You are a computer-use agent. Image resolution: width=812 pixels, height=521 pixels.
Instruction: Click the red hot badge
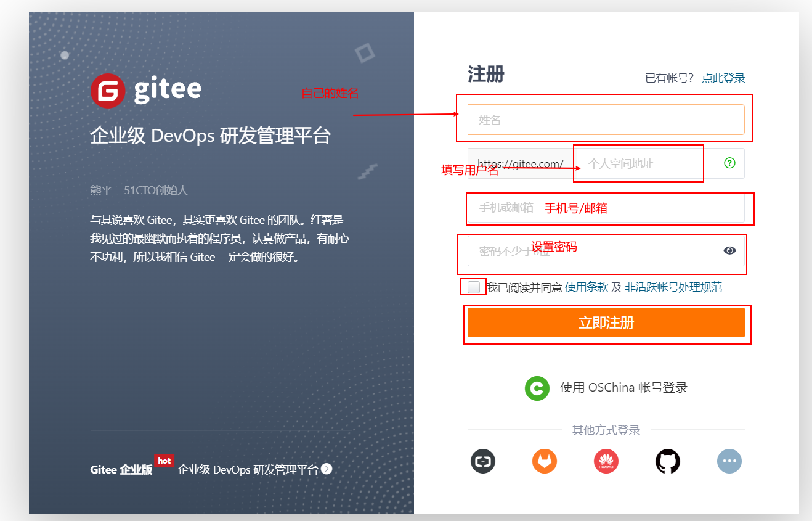164,461
